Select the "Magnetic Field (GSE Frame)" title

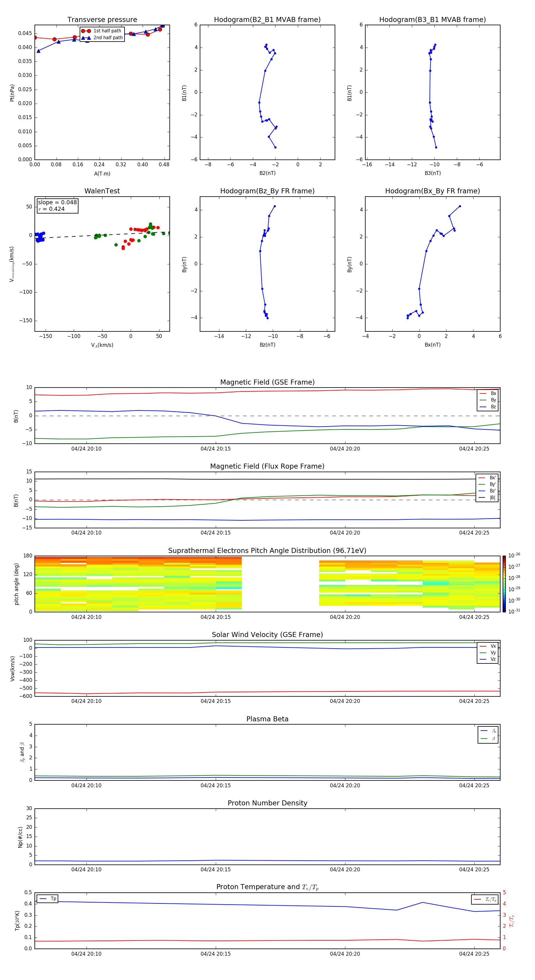(267, 382)
